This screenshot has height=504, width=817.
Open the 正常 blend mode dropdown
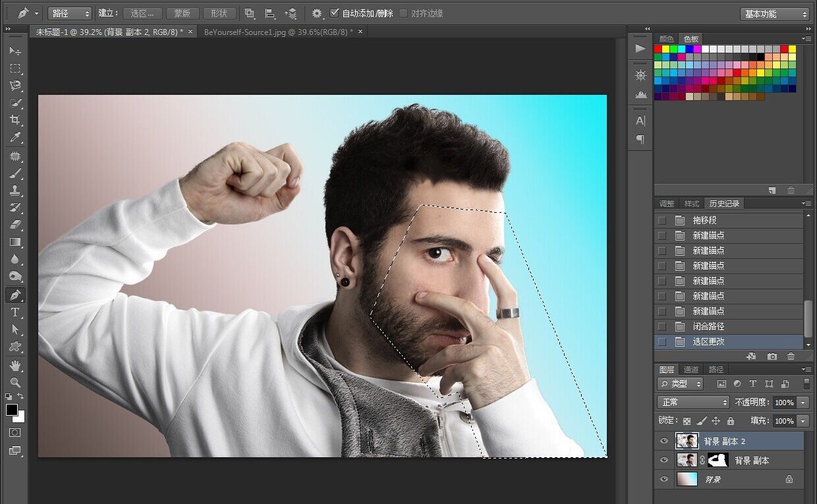tap(693, 402)
